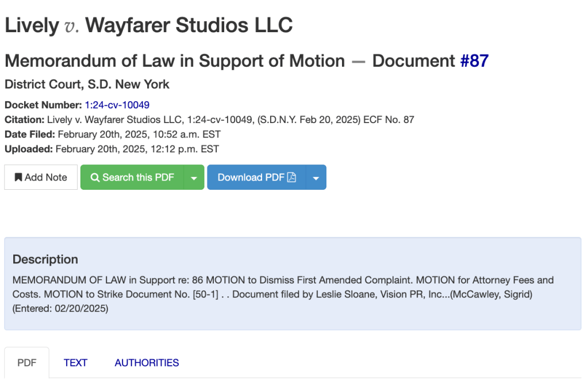Expand the Search this PDF dropdown arrow
Viewport: 588px width, 379px height.
coord(194,178)
